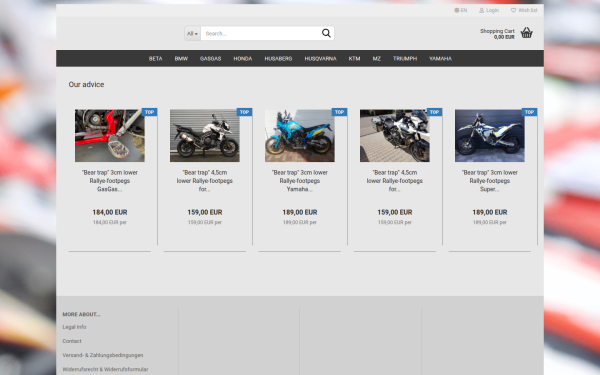Open the Wish list heart link
Image resolution: width=600 pixels, height=375 pixels.
(x=524, y=10)
